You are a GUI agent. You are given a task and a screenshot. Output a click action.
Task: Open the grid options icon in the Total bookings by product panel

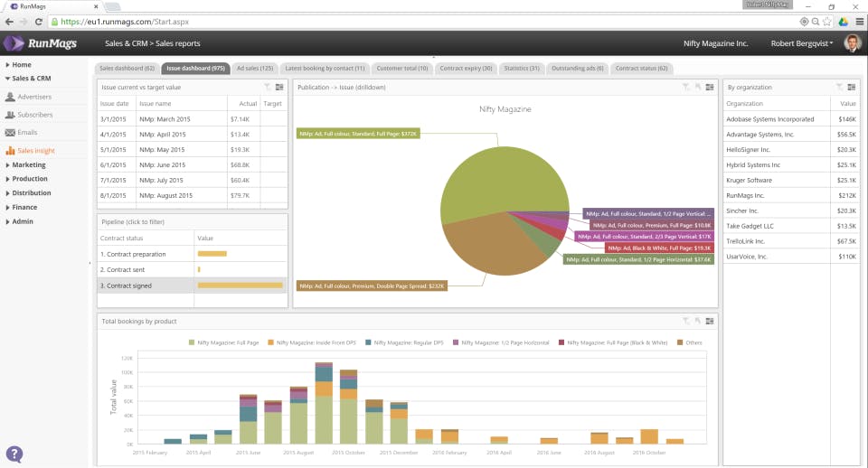click(710, 321)
